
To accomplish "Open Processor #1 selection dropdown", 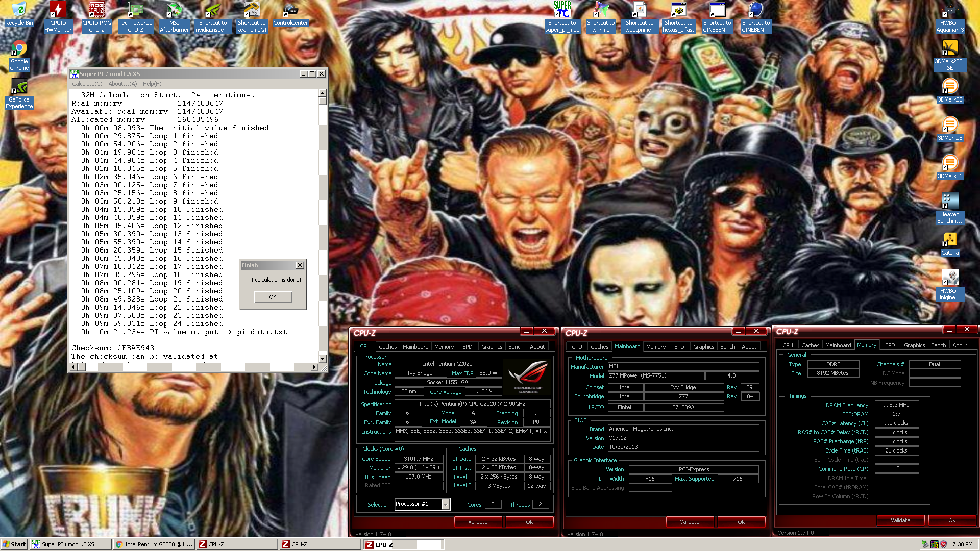I will pyautogui.click(x=445, y=505).
